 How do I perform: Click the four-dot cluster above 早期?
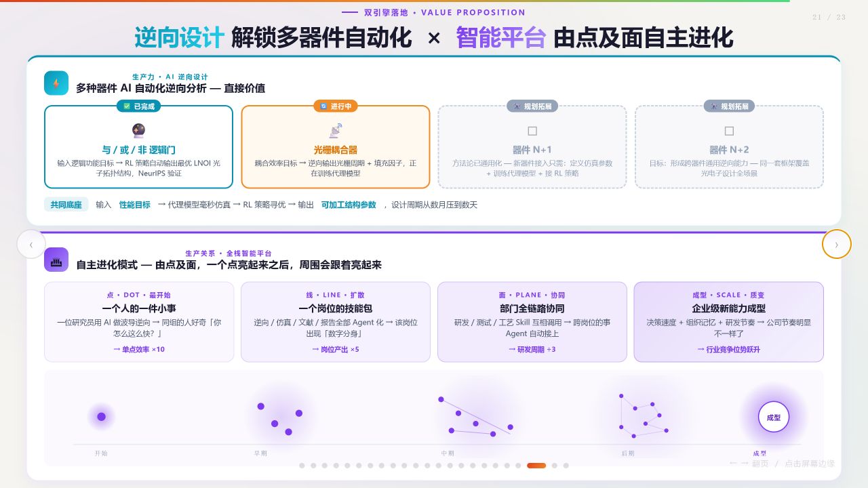[x=279, y=418]
